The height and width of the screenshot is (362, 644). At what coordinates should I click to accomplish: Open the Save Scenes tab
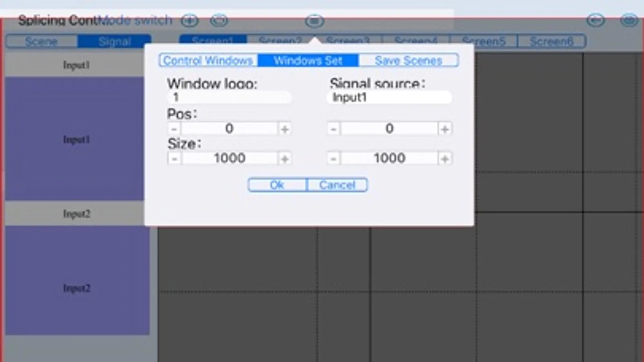(408, 60)
